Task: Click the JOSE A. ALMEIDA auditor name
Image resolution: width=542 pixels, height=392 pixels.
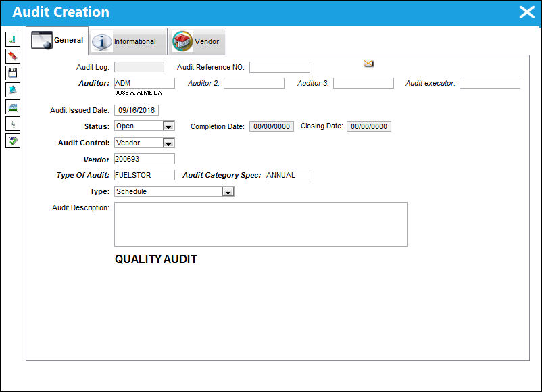Action: point(139,93)
